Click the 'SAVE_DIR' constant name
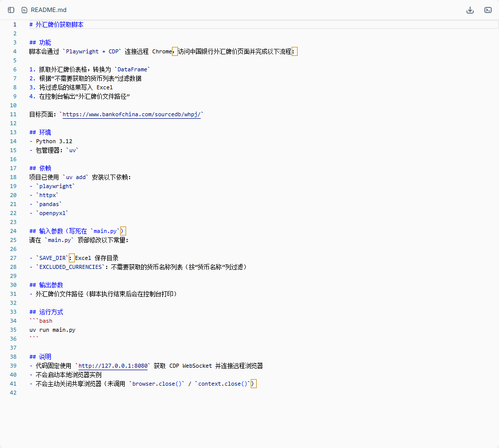Viewport: 499px width, 448px height. (52, 258)
